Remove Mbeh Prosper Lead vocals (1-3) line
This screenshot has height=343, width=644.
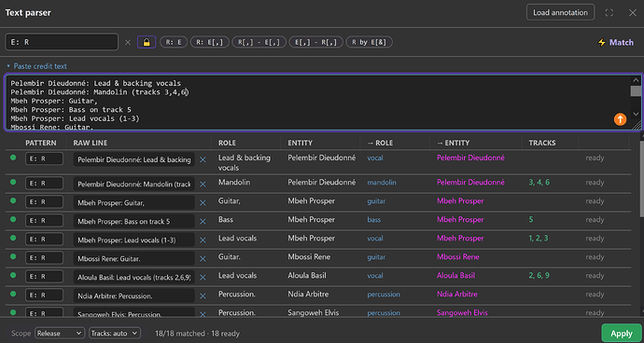(203, 240)
